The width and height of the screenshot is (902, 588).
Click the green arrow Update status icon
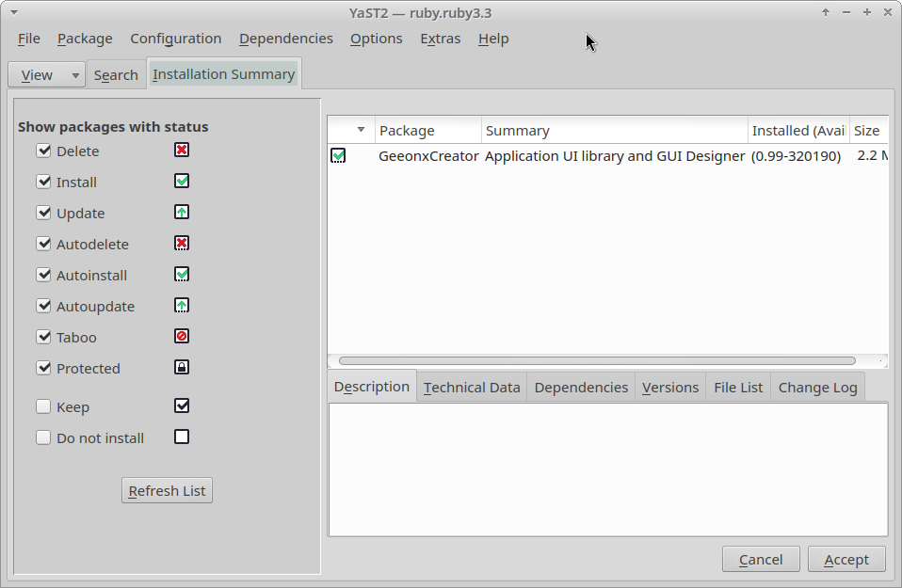point(182,213)
